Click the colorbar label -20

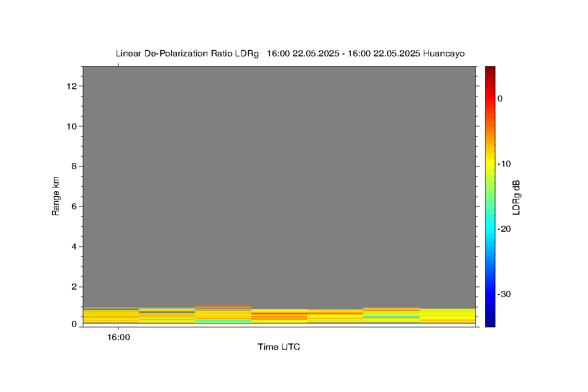[505, 229]
